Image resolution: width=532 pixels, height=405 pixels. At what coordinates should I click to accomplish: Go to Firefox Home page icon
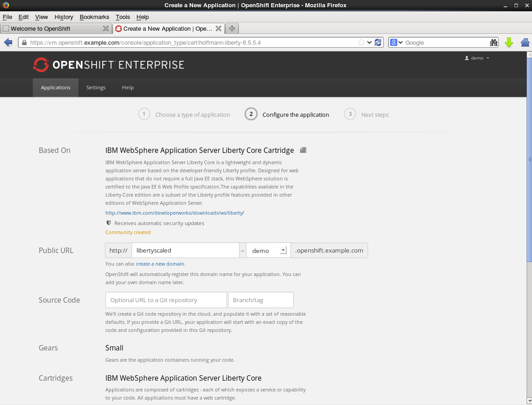click(x=525, y=42)
